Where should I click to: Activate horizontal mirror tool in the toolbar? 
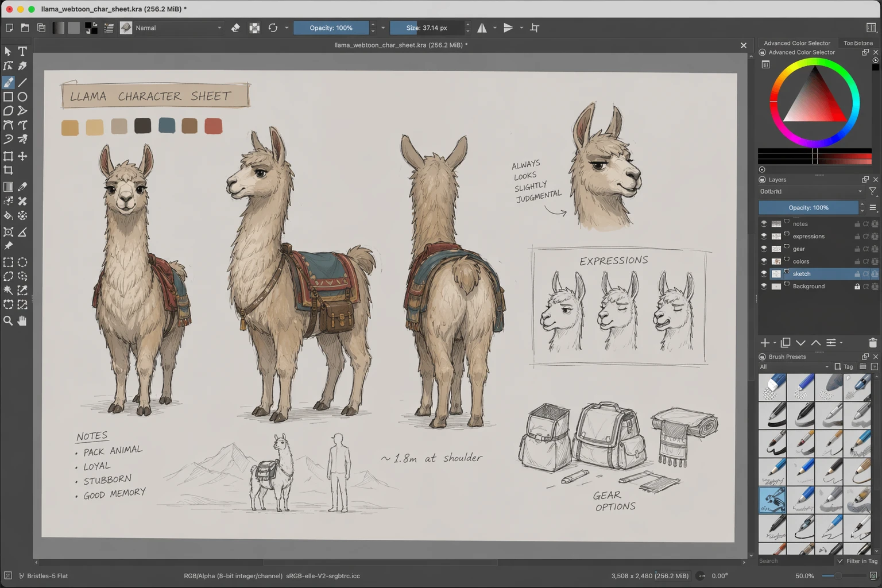(x=482, y=28)
